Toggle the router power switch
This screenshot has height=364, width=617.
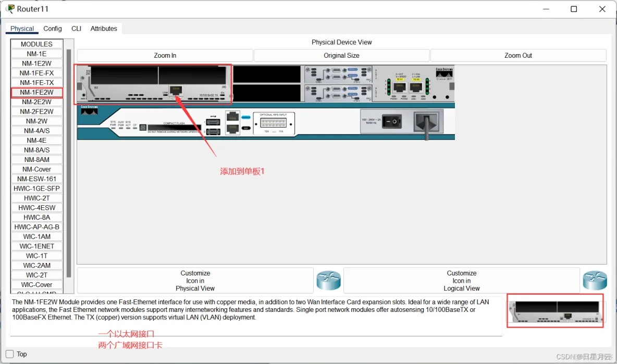click(x=391, y=121)
